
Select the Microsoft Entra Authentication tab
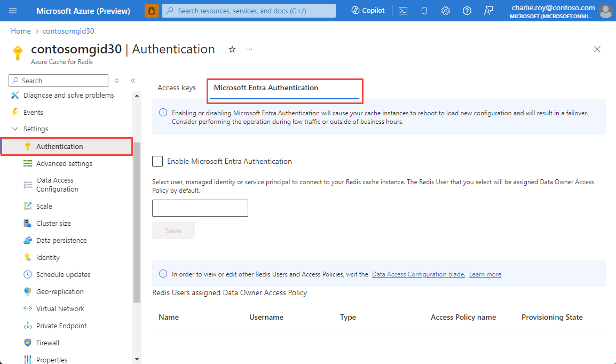tap(265, 88)
